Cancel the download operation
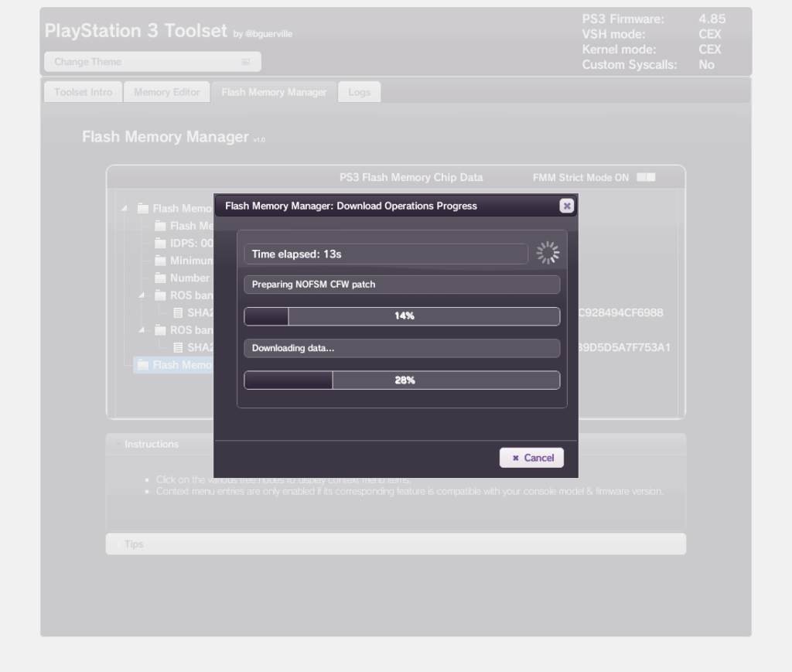This screenshot has width=792, height=672. [x=532, y=458]
